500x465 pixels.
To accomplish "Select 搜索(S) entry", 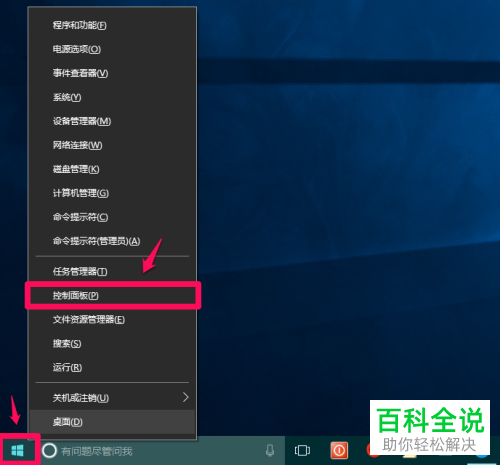I will pyautogui.click(x=113, y=344).
